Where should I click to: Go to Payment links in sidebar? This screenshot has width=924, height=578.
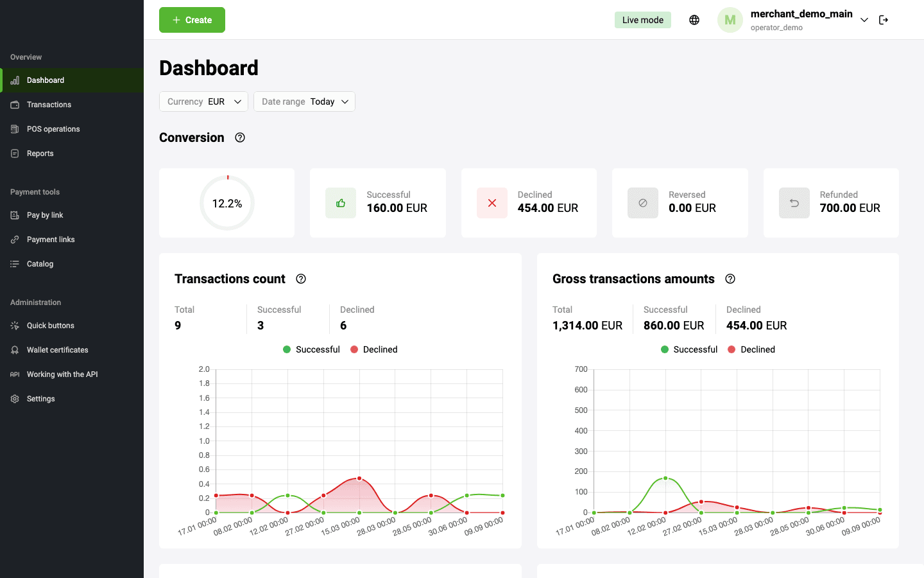[x=51, y=240]
